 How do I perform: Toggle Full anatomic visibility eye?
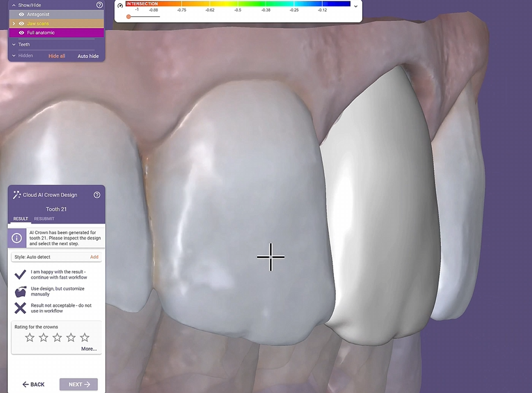click(22, 33)
